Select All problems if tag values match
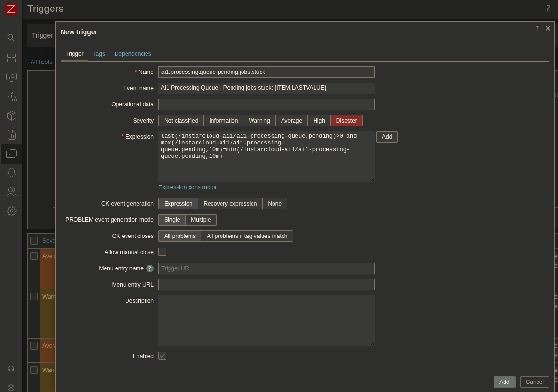558x392 pixels. [247, 236]
